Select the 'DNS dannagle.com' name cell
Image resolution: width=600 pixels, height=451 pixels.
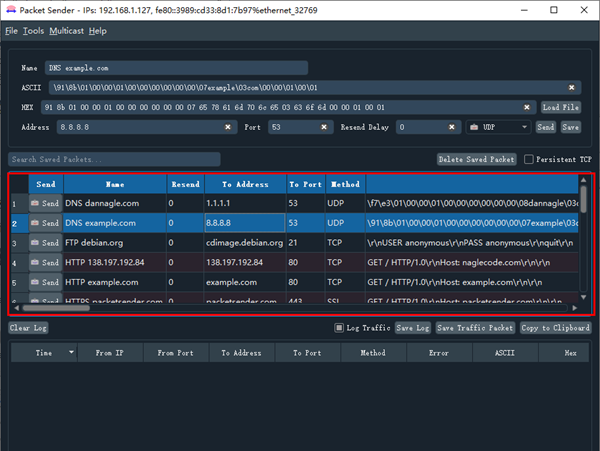pyautogui.click(x=115, y=203)
